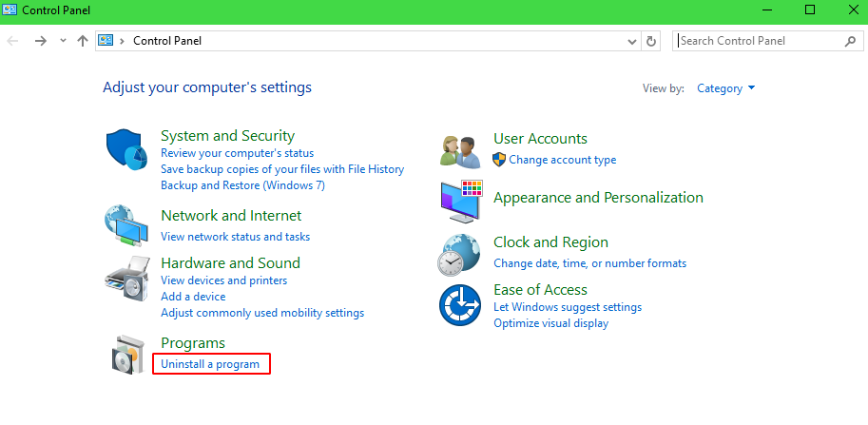Open the Appearance and Personalization monitor icon
Image resolution: width=868 pixels, height=425 pixels.
[462, 201]
